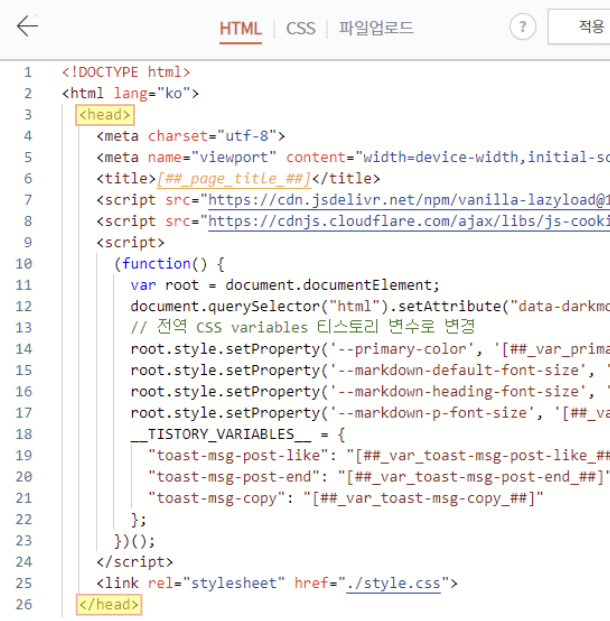Click the opening <script> tag on line 9
610x621 pixels.
130,242
